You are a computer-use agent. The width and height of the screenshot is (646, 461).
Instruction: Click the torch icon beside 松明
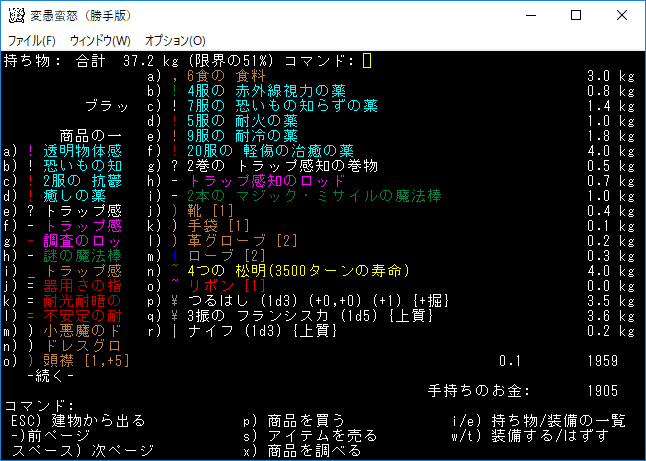pos(174,271)
